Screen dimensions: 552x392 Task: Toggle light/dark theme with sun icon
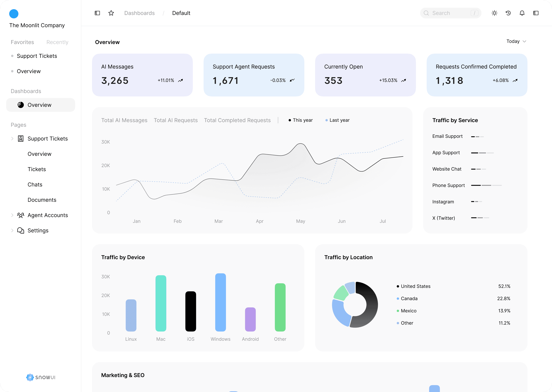[x=495, y=13]
